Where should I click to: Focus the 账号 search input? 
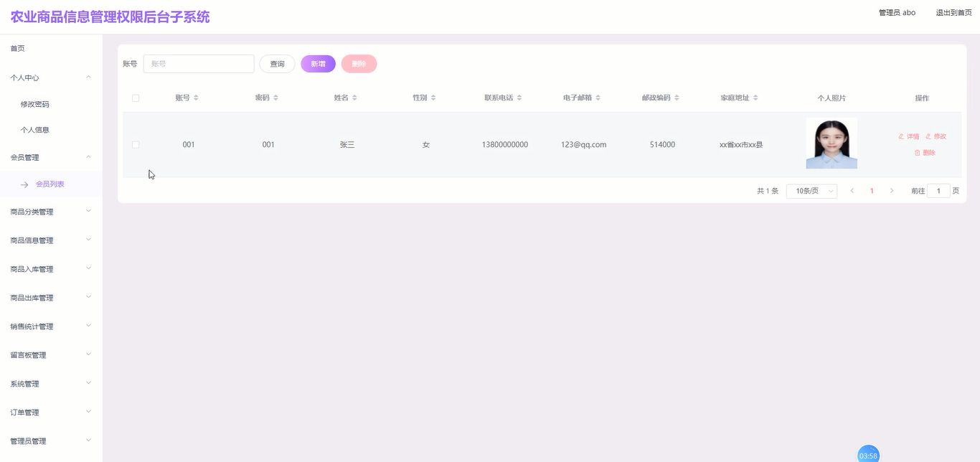(199, 64)
